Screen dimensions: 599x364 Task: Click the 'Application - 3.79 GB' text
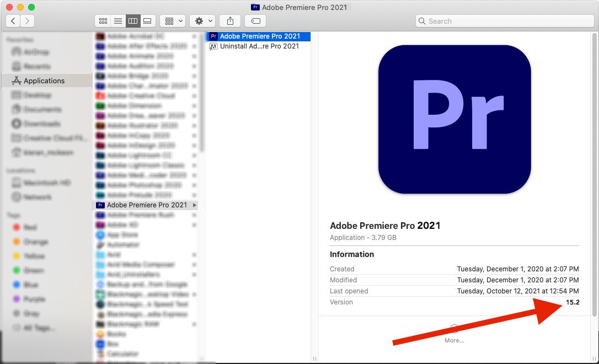coord(363,238)
